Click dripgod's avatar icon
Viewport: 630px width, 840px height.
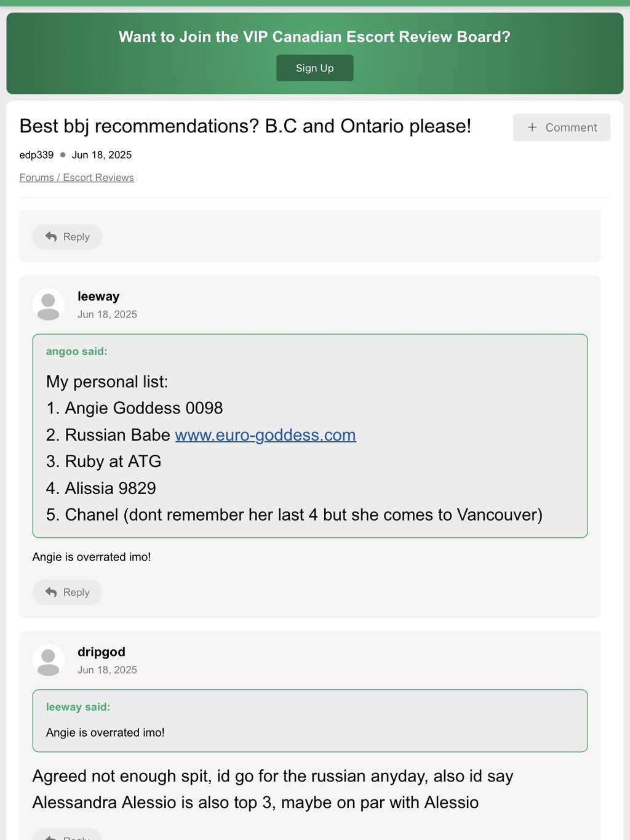point(48,661)
